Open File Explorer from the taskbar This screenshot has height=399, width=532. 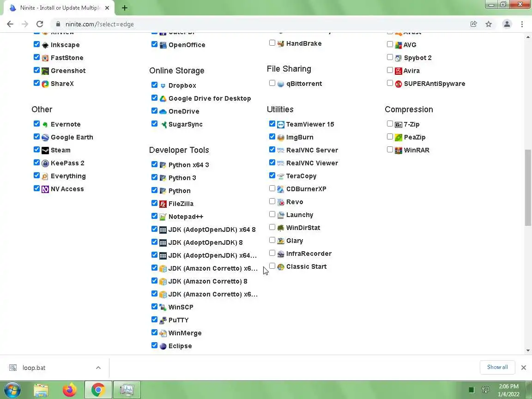[41, 390]
